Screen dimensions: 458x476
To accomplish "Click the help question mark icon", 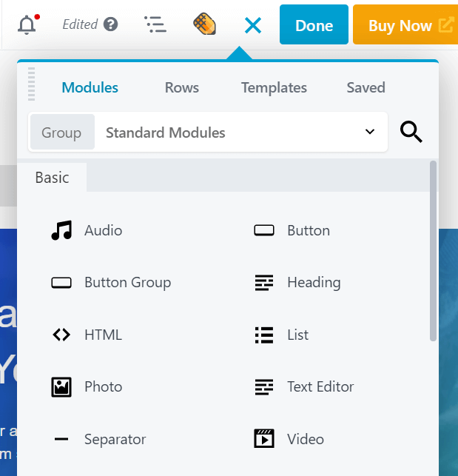I will pyautogui.click(x=111, y=24).
